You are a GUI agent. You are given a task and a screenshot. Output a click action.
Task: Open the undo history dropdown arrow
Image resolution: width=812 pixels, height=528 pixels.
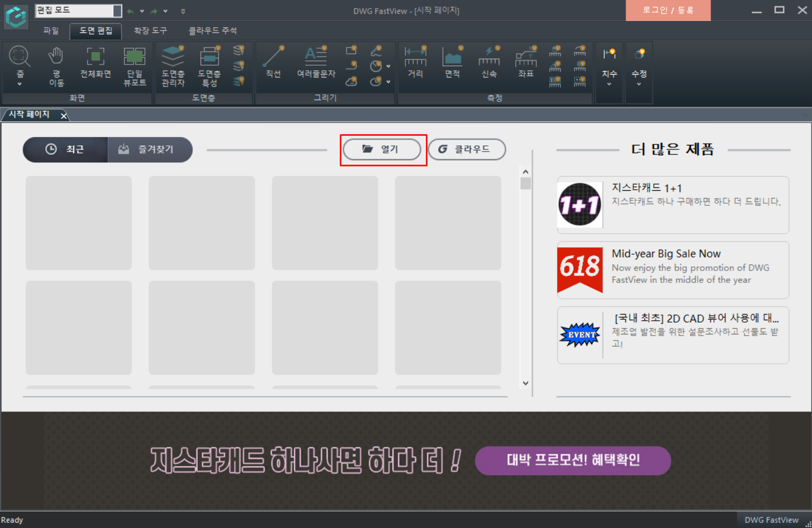[x=142, y=11]
